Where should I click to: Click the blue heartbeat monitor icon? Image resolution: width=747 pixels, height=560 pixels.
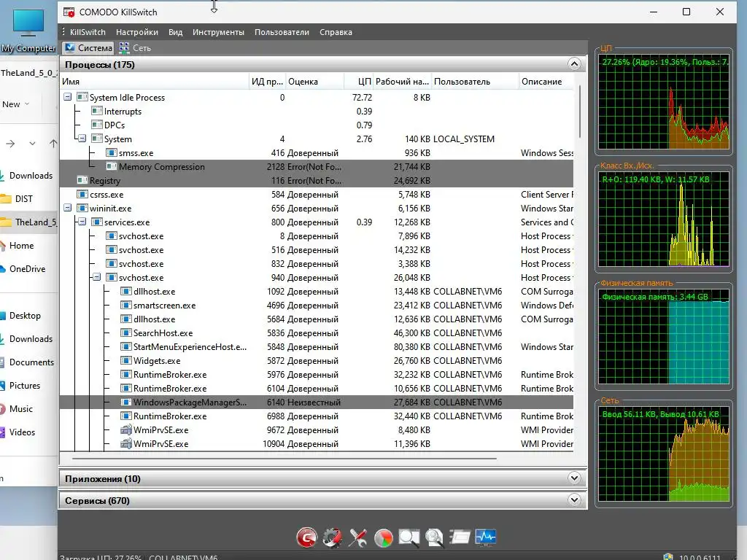pyautogui.click(x=485, y=537)
